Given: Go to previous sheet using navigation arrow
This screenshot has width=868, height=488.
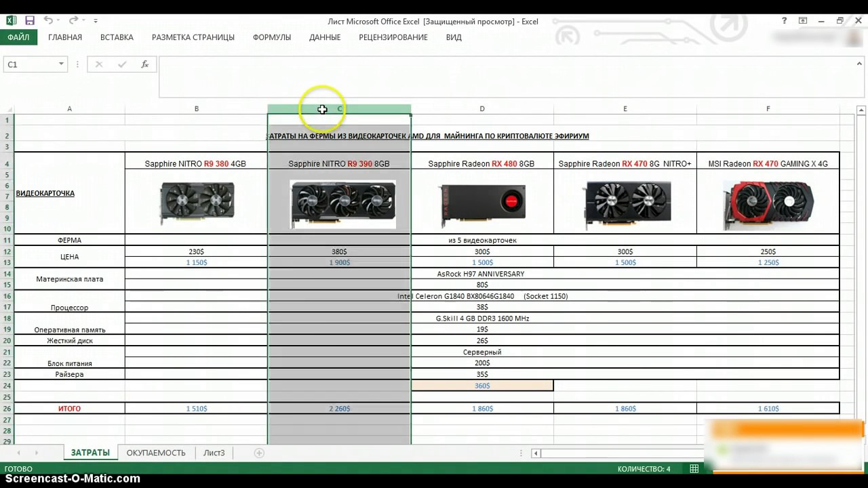Looking at the screenshot, I should [18, 453].
